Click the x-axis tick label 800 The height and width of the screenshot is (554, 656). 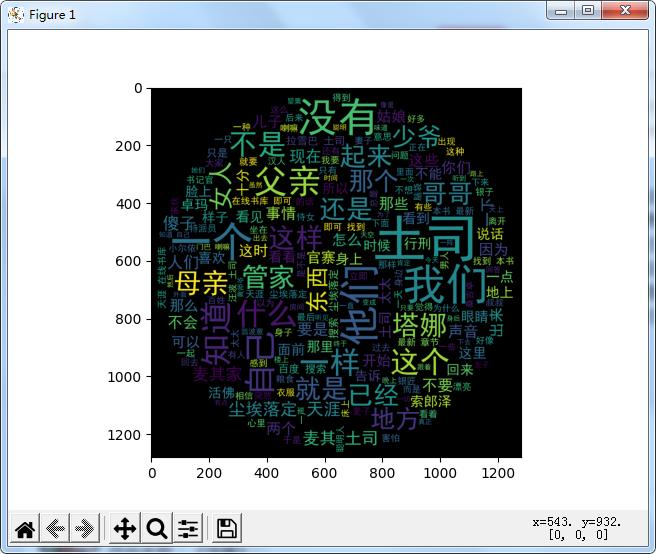(x=382, y=473)
